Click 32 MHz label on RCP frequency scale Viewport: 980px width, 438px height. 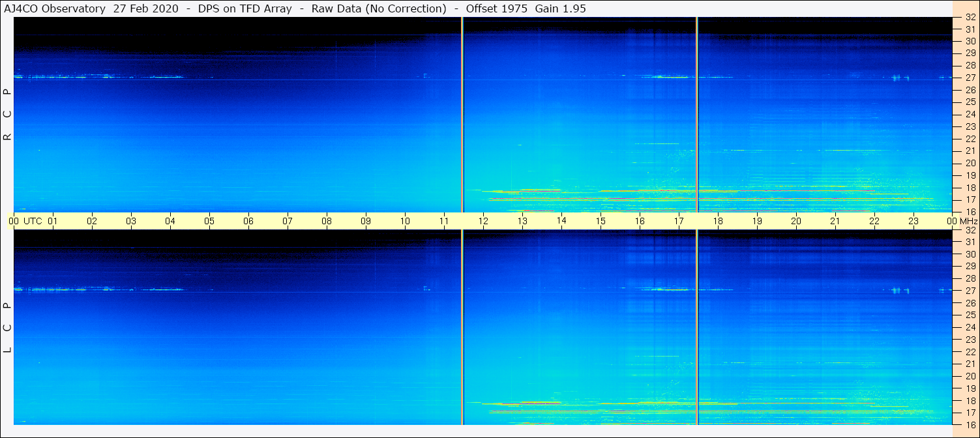point(970,18)
